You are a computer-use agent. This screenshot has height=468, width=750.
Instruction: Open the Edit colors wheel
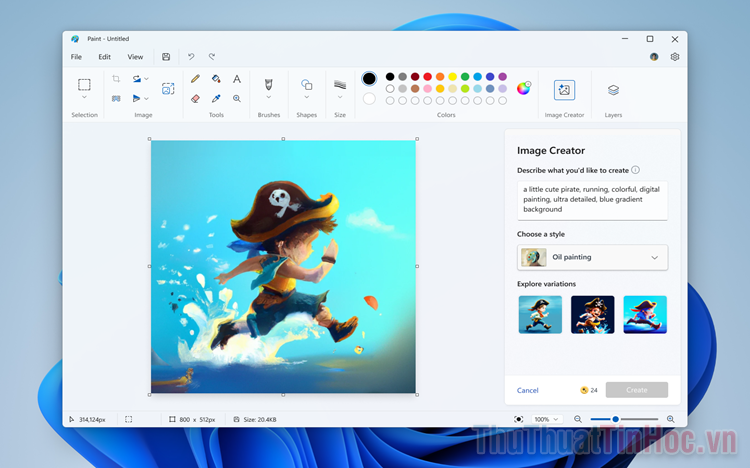tap(524, 88)
